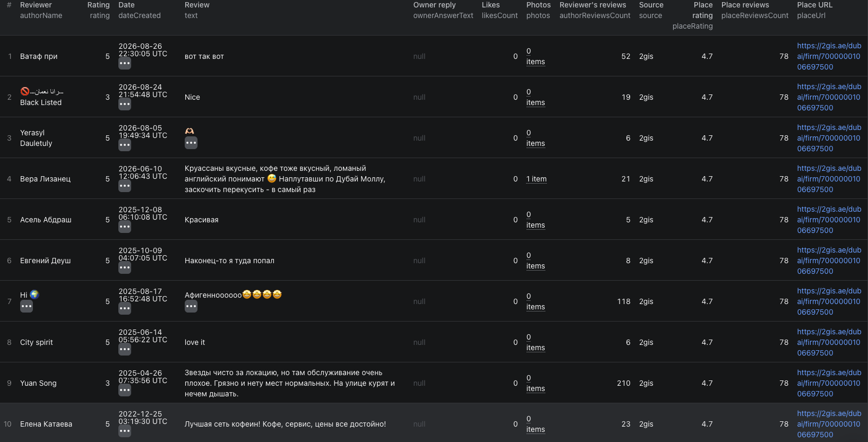The width and height of the screenshot is (868, 442).
Task: Expand the date ellipsis in Евгений Деуш row
Action: [125, 268]
